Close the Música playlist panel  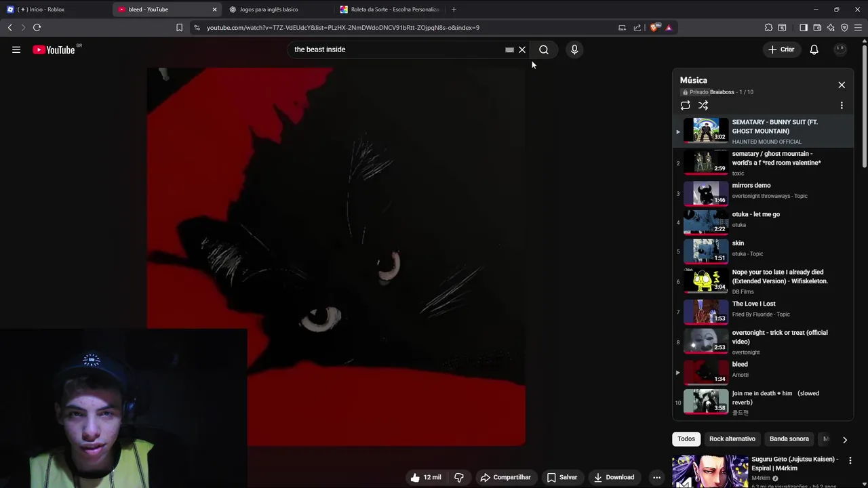(842, 85)
